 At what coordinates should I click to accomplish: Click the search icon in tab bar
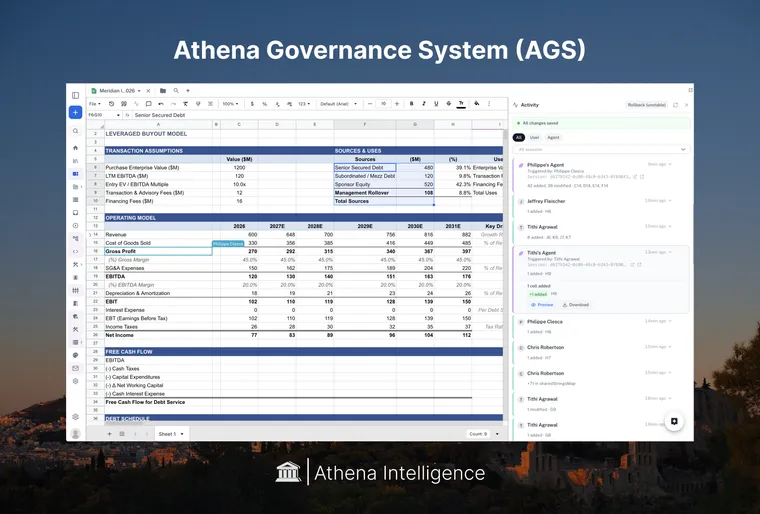(x=176, y=91)
